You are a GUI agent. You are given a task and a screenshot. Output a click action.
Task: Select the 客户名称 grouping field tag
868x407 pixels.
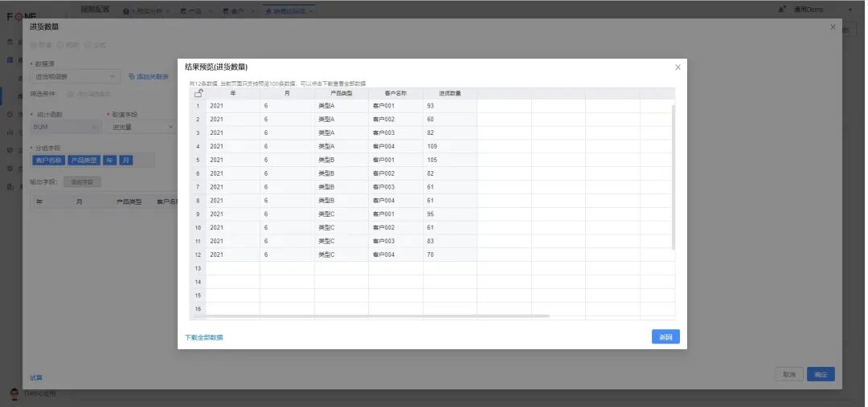tap(49, 160)
